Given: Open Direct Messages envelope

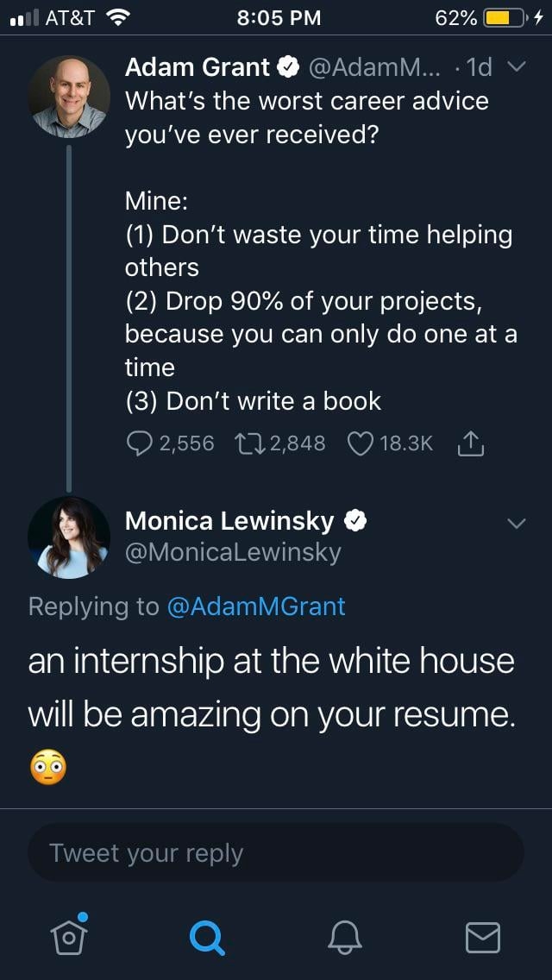Looking at the screenshot, I should pyautogui.click(x=483, y=935).
